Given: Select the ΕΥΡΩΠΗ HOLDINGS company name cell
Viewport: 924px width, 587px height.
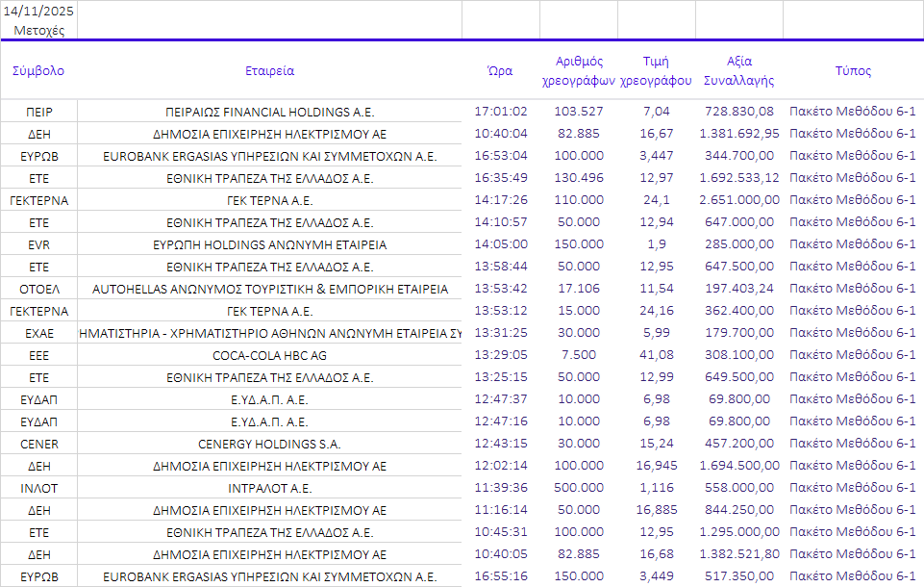Looking at the screenshot, I should pos(269,244).
